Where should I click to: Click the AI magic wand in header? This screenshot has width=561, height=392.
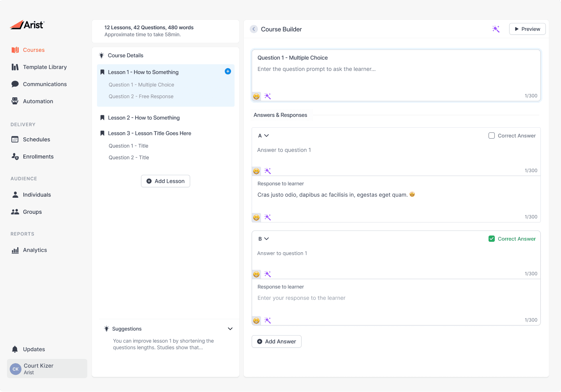click(x=496, y=29)
